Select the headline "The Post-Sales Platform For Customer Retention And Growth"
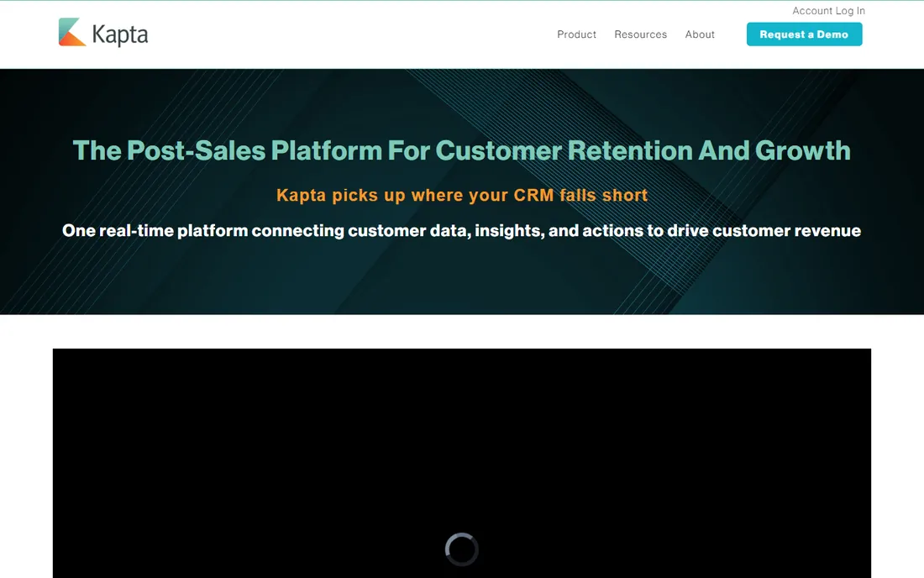 [461, 151]
